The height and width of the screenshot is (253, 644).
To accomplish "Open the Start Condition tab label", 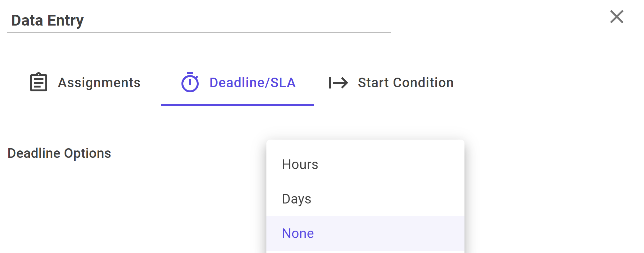I will coord(406,83).
